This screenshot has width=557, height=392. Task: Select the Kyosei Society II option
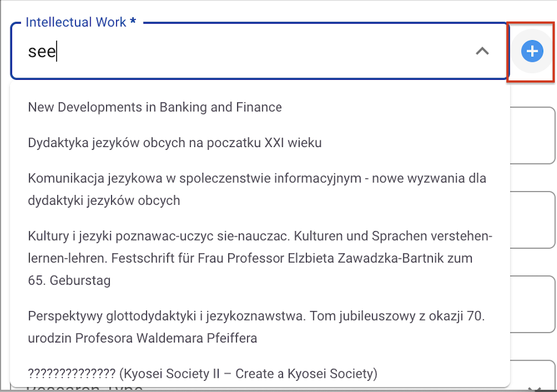[202, 374]
